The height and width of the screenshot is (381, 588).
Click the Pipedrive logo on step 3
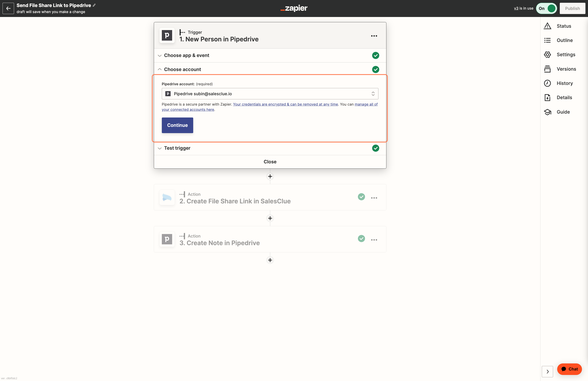[x=167, y=239]
